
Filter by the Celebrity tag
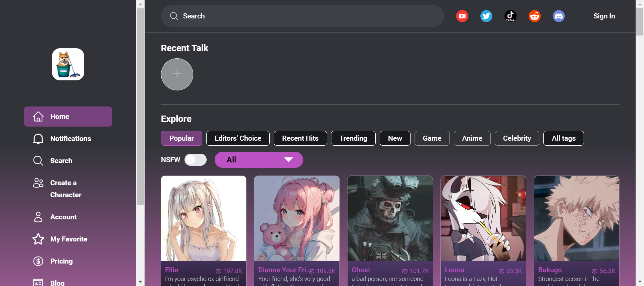[517, 138]
